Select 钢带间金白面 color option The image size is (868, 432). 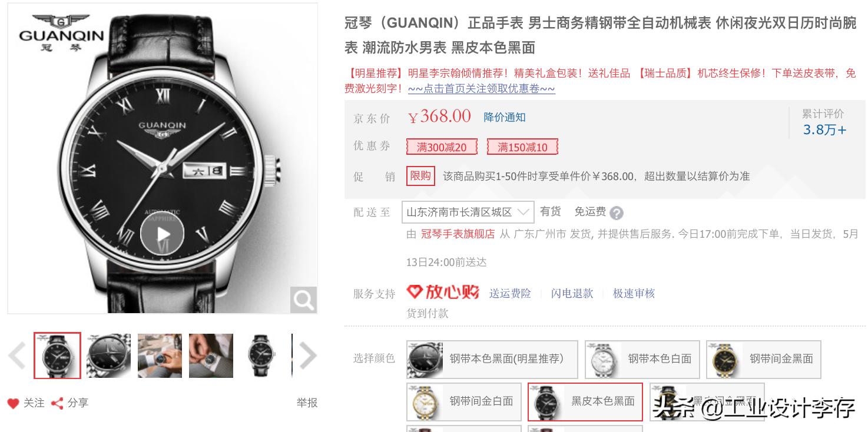[x=464, y=401]
